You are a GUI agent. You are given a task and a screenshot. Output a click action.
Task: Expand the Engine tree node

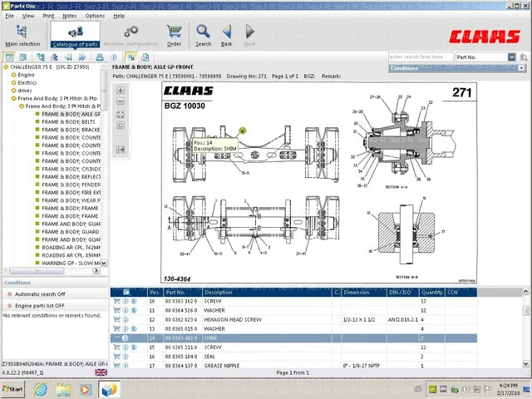pyautogui.click(x=13, y=75)
